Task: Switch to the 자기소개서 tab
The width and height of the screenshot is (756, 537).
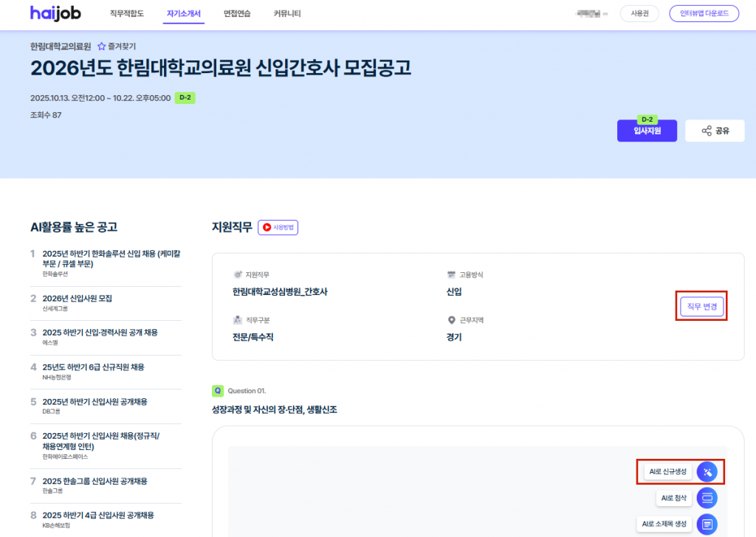Action: coord(183,13)
